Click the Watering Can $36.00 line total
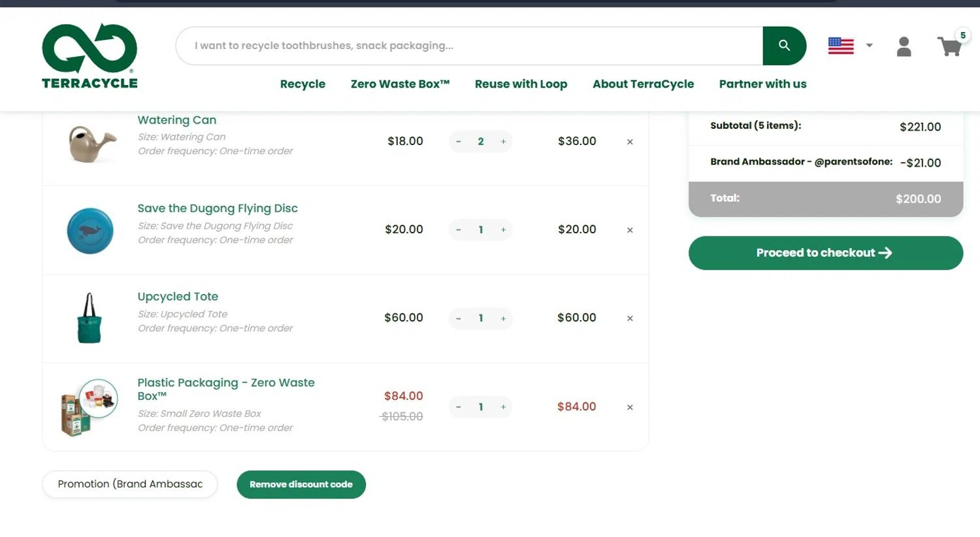 (577, 141)
